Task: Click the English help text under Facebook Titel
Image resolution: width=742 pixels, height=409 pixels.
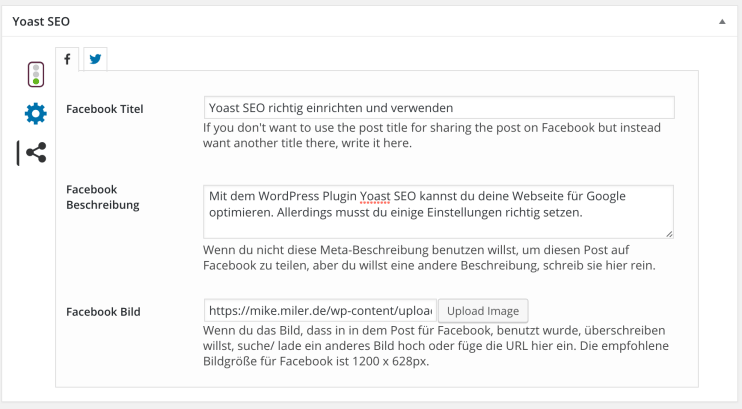Action: pyautogui.click(x=432, y=135)
